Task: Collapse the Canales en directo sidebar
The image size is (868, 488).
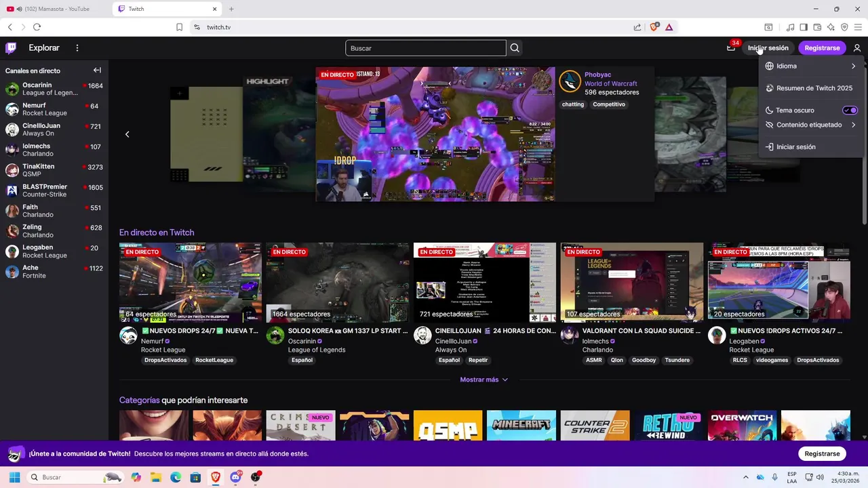Action: point(97,70)
